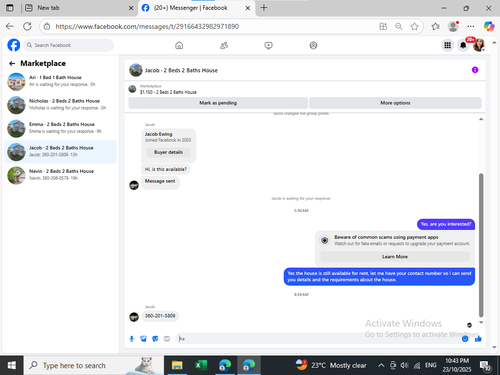Click the 'Yes, are you interested?' message
The width and height of the screenshot is (500, 375).
click(446, 224)
